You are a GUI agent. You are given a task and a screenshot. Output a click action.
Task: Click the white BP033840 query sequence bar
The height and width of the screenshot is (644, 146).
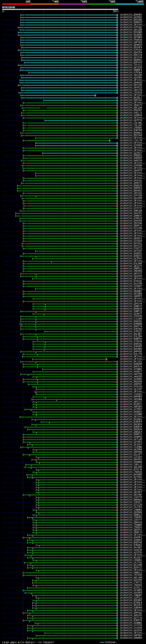pos(60,9)
